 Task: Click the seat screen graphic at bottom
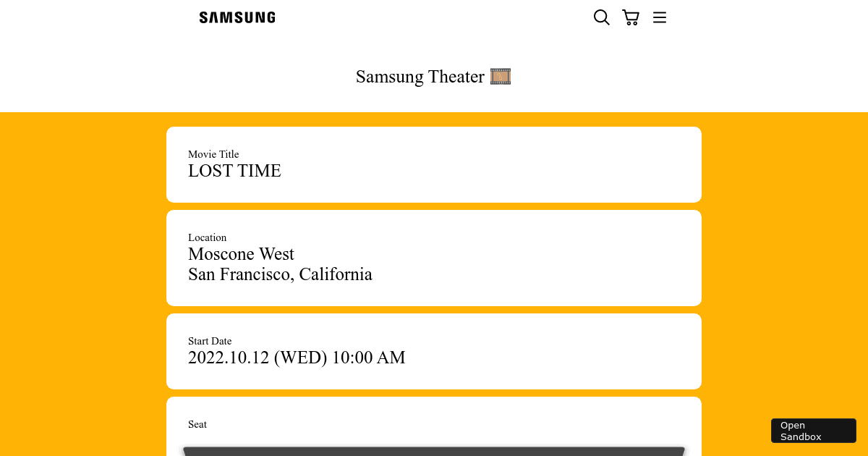click(434, 452)
